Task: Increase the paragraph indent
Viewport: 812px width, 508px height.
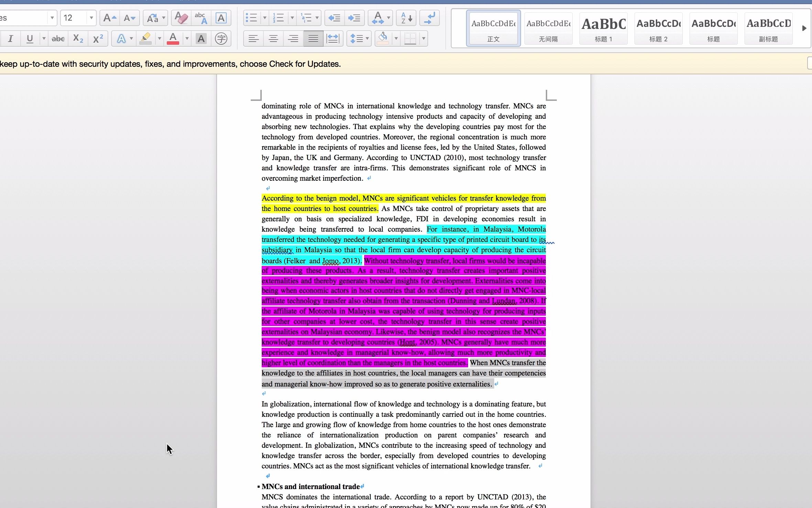Action: click(x=354, y=18)
